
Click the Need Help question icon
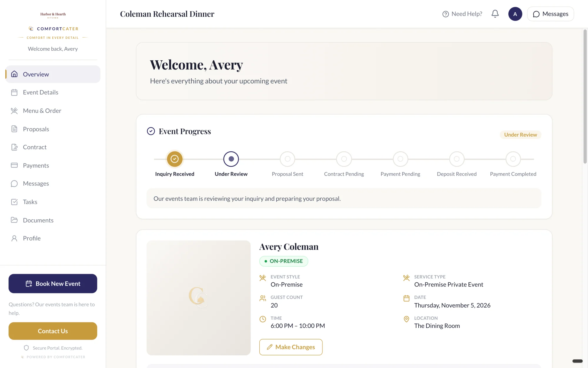[x=445, y=14]
